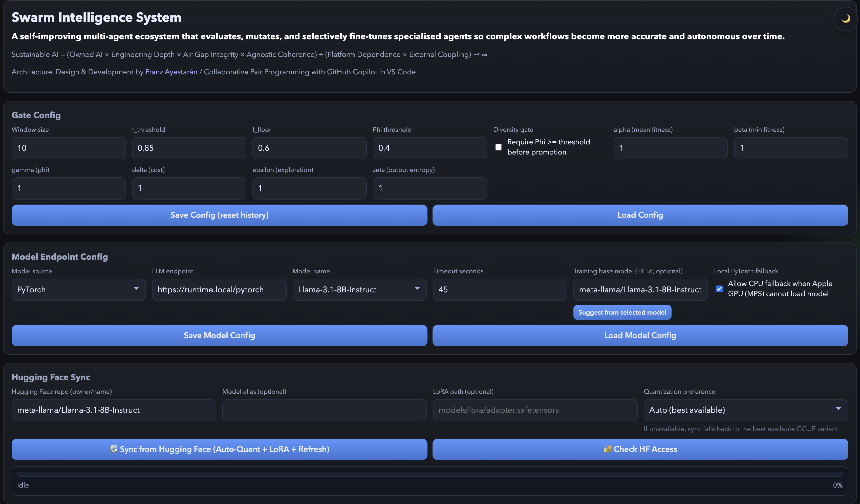Viewport: 860px width, 504px height.
Task: Click the alpha (mean fitness) field
Action: [x=671, y=148]
